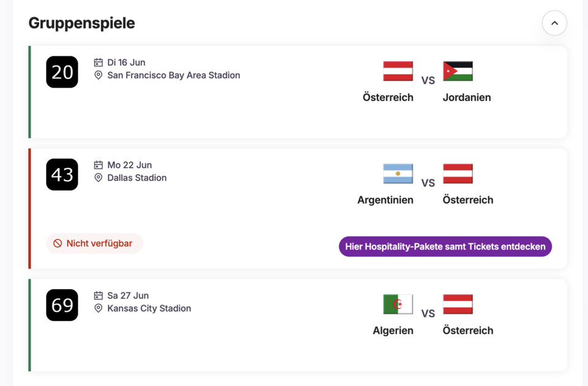Image resolution: width=588 pixels, height=386 pixels.
Task: Click the calendar icon next to Di 16 Jun
Action: point(99,62)
